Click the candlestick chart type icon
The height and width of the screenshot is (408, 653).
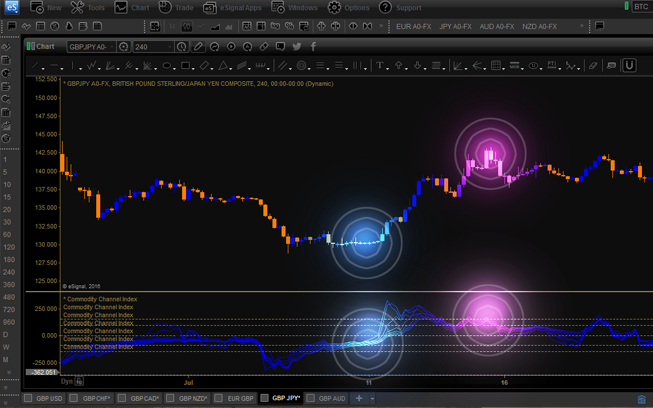(187, 27)
